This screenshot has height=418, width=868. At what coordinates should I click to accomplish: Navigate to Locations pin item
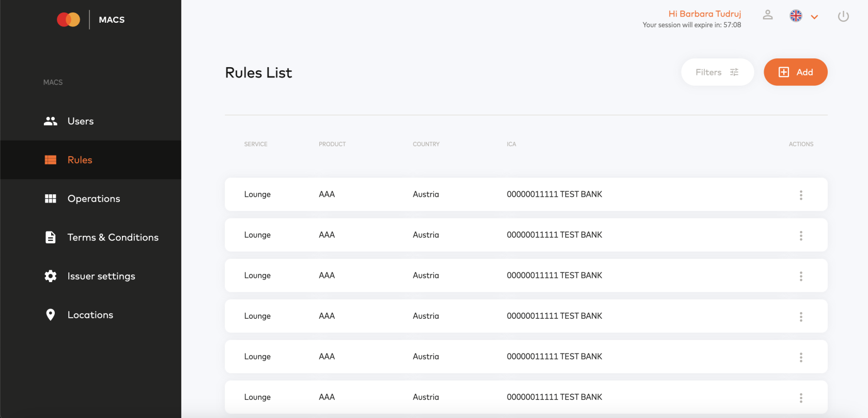pos(90,315)
